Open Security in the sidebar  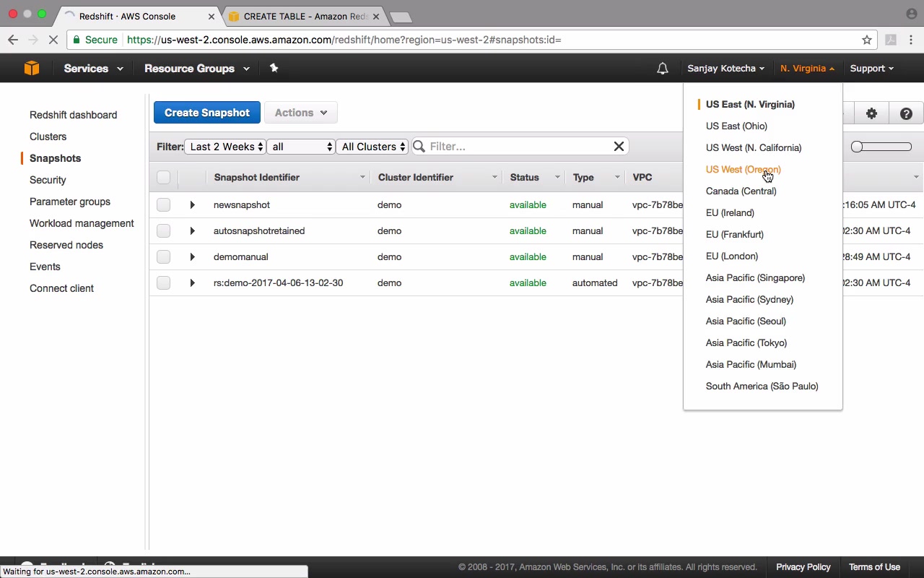click(x=48, y=180)
